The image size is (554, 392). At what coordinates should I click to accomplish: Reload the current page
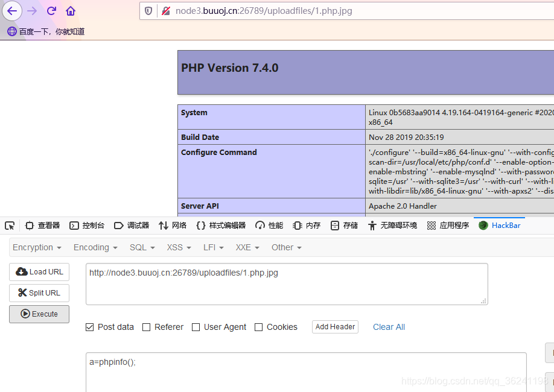[51, 10]
